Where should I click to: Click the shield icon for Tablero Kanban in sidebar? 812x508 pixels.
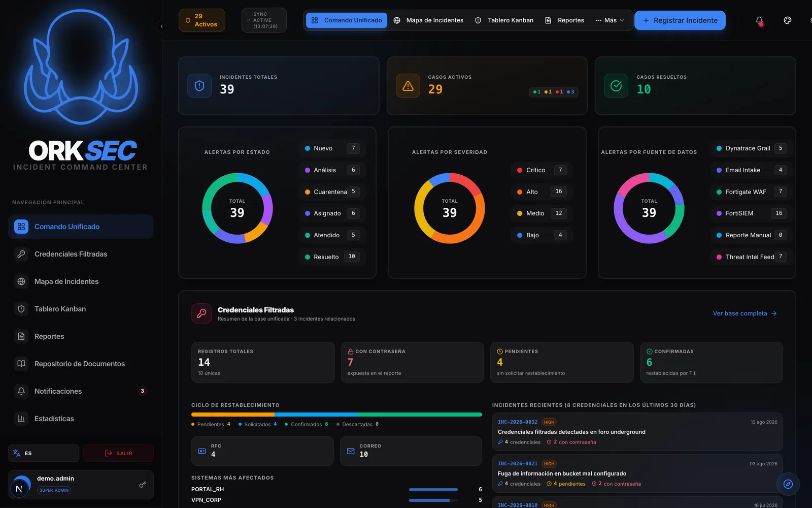tap(21, 309)
